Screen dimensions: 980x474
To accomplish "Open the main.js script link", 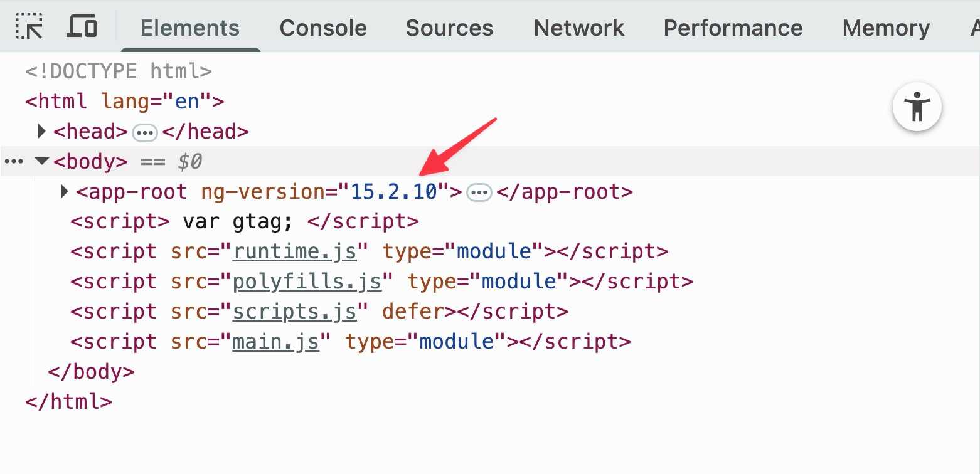I will (x=276, y=342).
